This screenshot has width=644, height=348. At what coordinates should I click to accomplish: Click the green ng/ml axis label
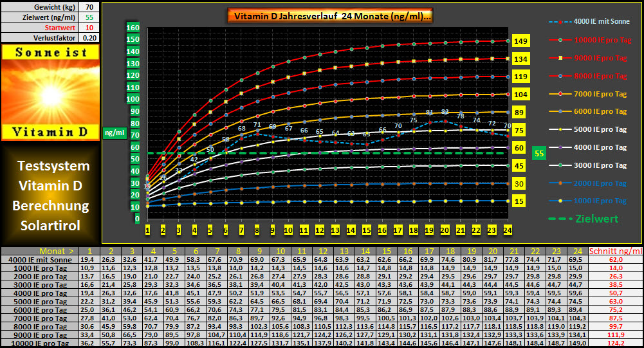point(114,133)
